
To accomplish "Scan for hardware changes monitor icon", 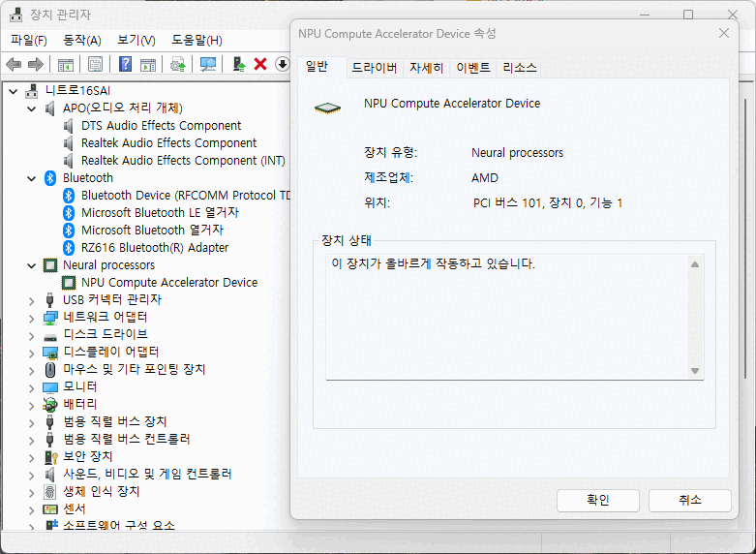I will point(208,64).
